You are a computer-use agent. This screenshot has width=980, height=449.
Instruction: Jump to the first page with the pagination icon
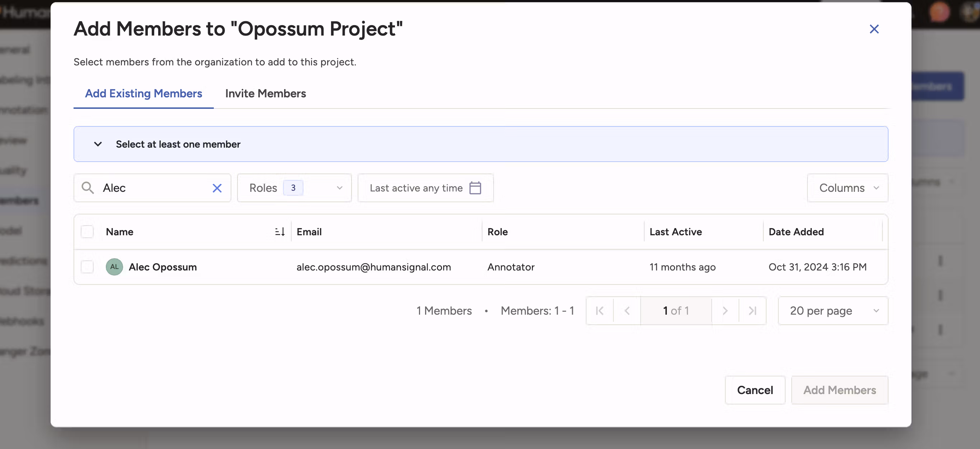pyautogui.click(x=599, y=310)
